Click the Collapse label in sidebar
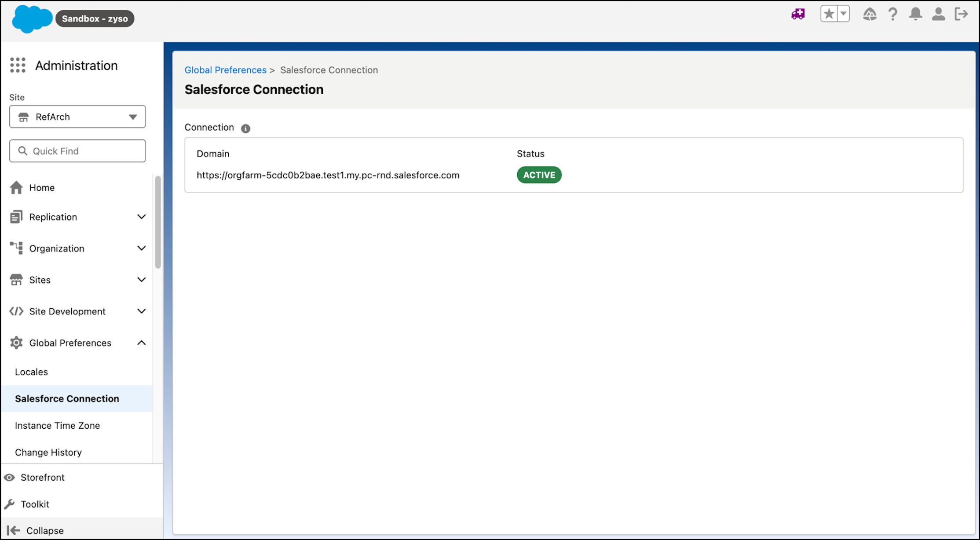 click(45, 531)
